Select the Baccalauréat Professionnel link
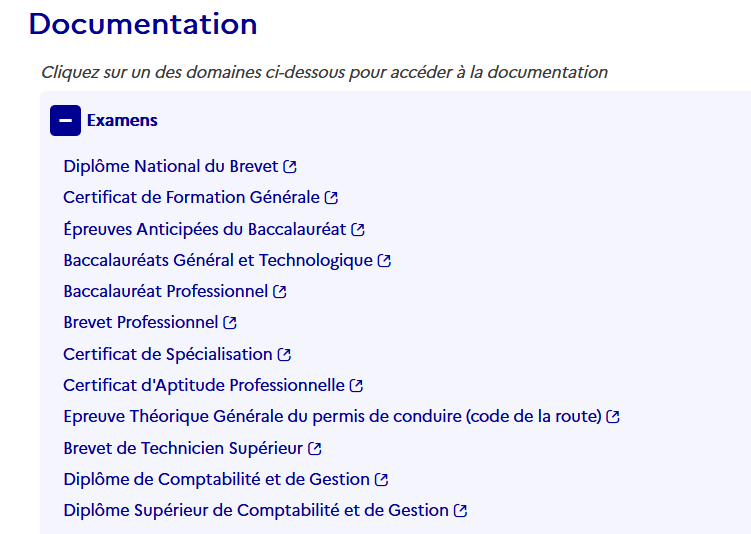This screenshot has width=751, height=534. 165,292
